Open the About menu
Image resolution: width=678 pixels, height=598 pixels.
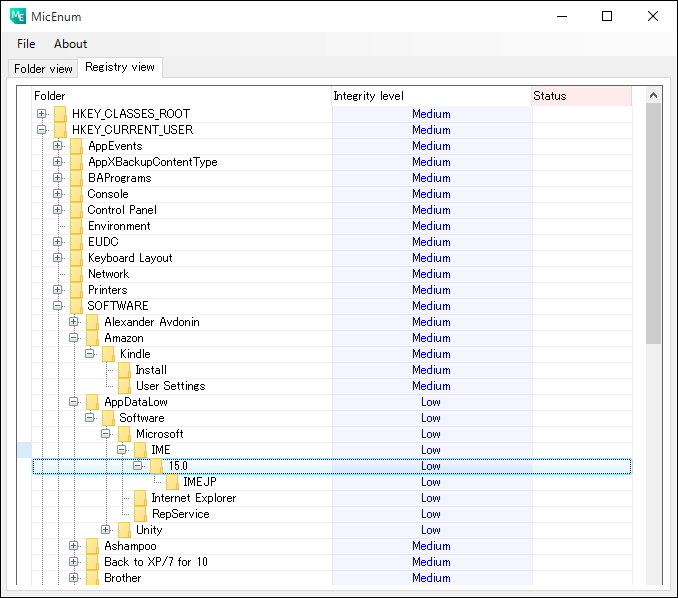click(70, 44)
